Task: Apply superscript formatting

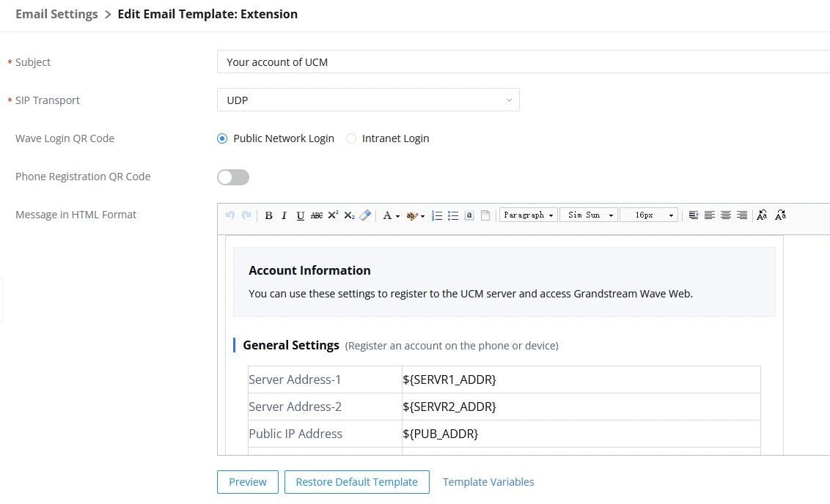Action: pyautogui.click(x=333, y=215)
